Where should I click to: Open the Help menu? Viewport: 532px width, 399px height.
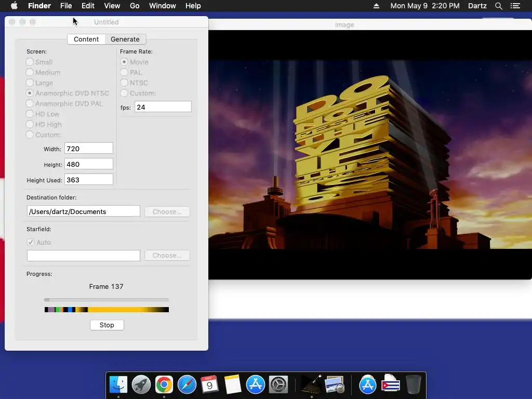[193, 6]
